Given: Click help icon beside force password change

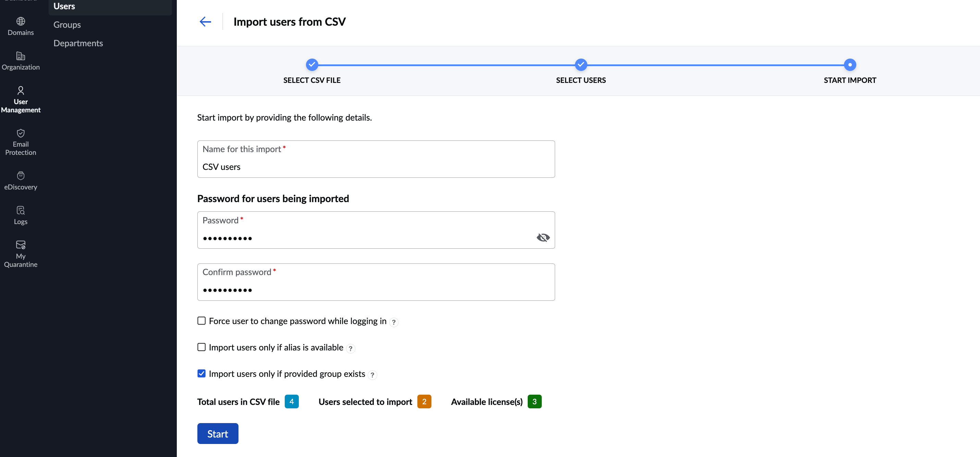Looking at the screenshot, I should tap(394, 322).
